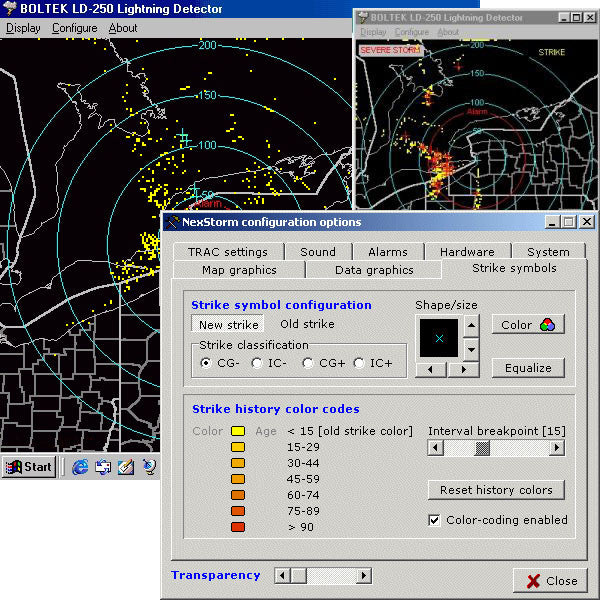Screen dimensions: 600x600
Task: Click the Equalize button
Action: click(x=528, y=368)
